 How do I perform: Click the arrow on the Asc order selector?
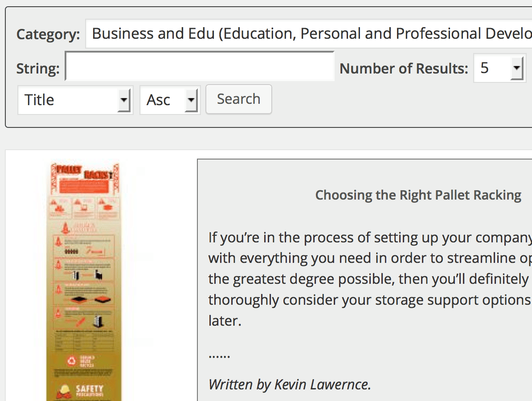click(x=191, y=100)
